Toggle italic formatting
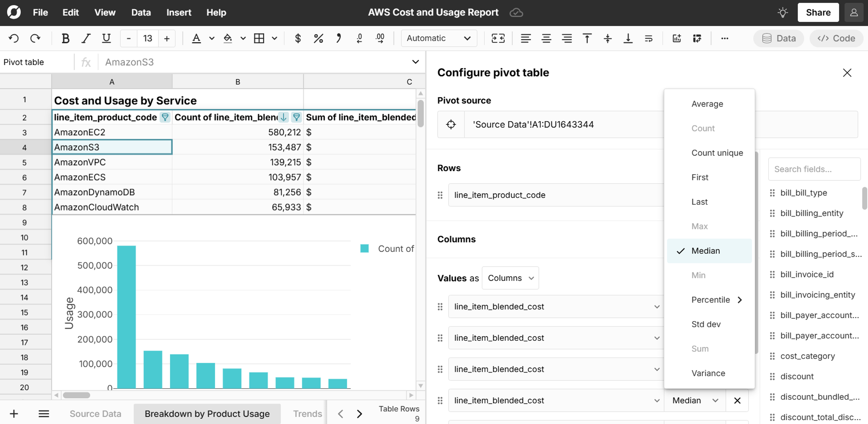Screen dimensions: 868x424 86,38
